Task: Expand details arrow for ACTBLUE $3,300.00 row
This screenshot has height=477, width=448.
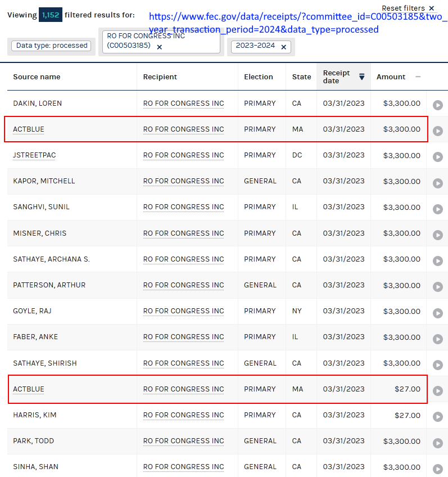Action: click(x=438, y=131)
